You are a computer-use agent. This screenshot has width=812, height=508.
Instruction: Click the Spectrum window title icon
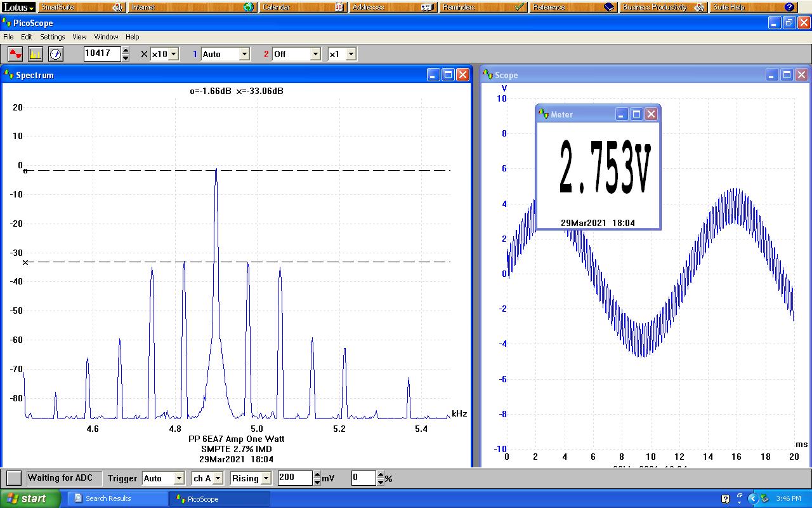[9, 75]
